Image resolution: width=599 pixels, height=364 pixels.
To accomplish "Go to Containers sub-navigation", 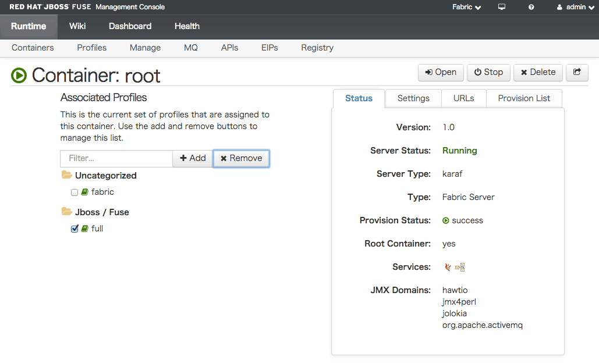I will 33,48.
